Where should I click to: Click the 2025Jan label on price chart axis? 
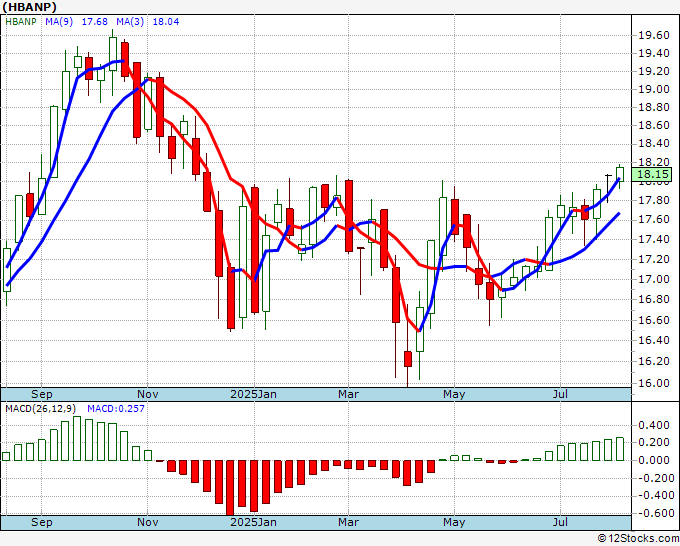[253, 394]
